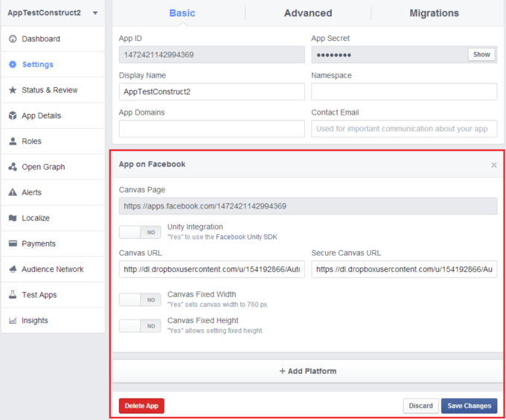Screen dimensions: 506x420
Task: Click the Test Apps flask icon
Action: click(x=13, y=294)
